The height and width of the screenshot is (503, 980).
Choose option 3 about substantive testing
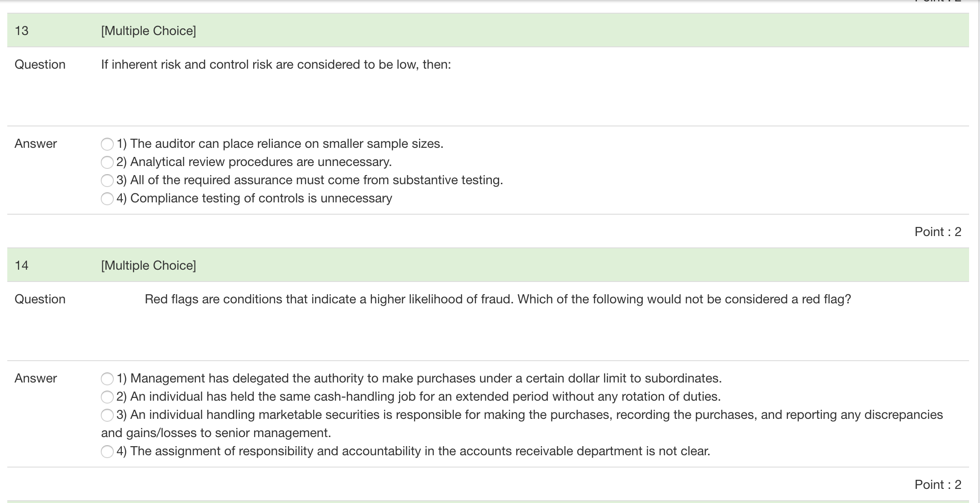[107, 180]
